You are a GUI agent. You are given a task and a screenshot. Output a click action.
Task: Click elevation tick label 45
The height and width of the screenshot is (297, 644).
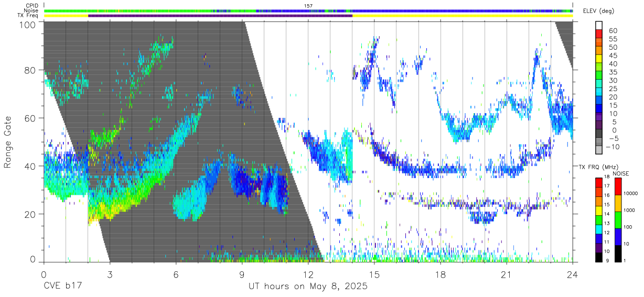pos(612,56)
